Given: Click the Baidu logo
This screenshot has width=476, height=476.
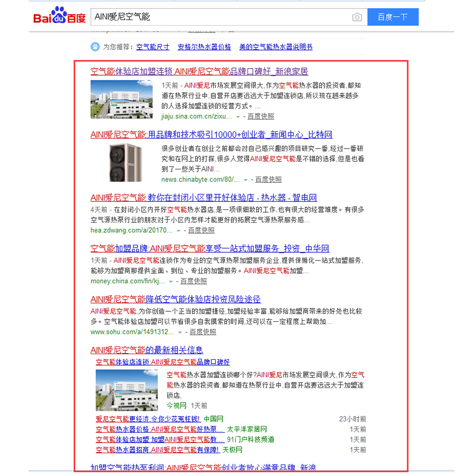Looking at the screenshot, I should point(59,16).
